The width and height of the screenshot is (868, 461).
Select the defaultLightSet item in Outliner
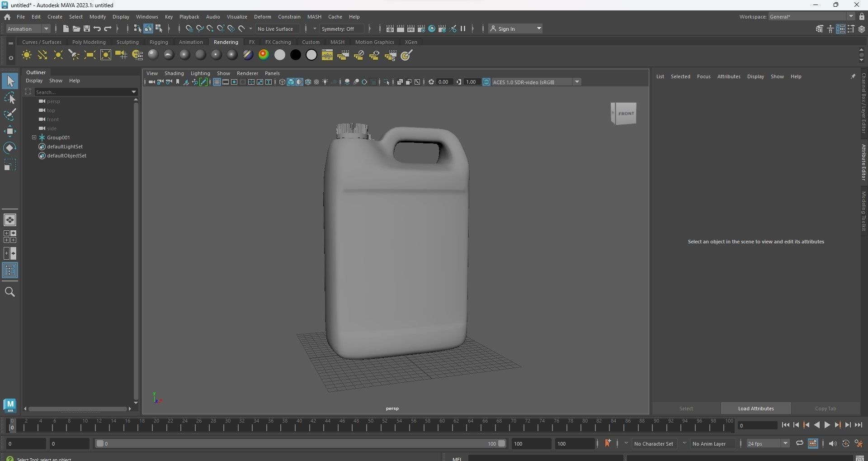point(65,147)
